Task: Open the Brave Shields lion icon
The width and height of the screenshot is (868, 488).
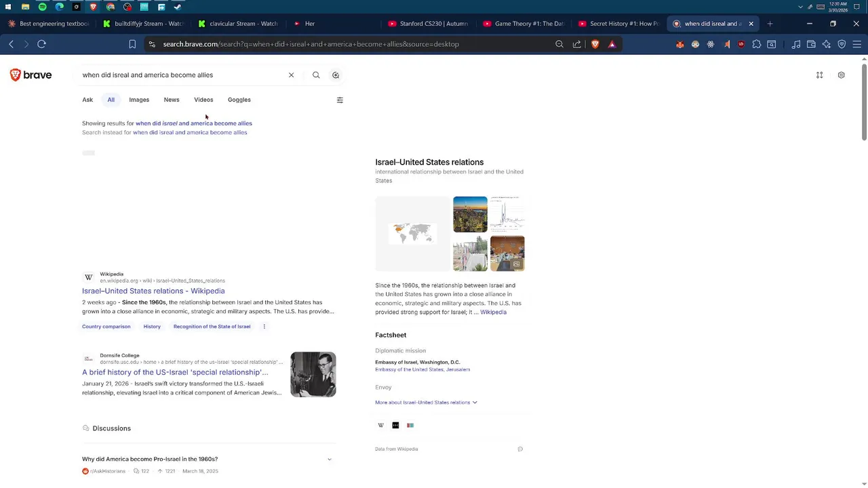Action: (x=595, y=44)
